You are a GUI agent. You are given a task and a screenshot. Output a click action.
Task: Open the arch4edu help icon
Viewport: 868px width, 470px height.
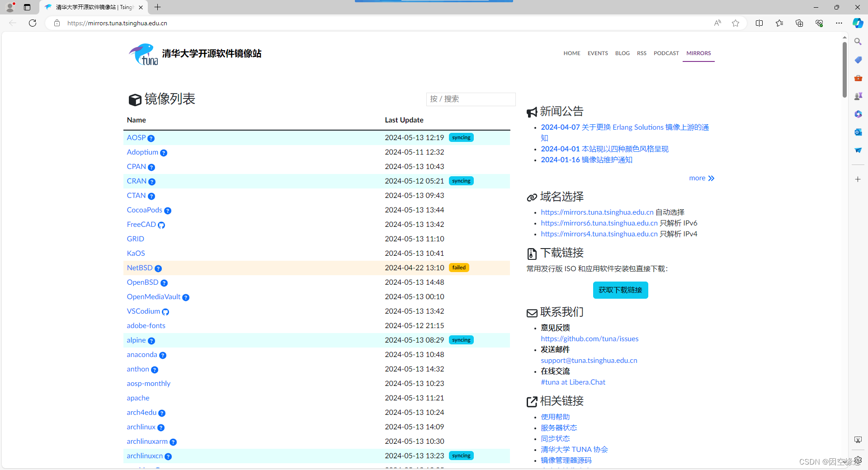(162, 413)
